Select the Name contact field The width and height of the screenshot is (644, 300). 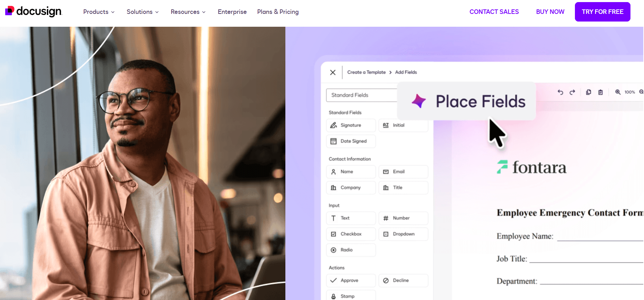click(x=351, y=172)
